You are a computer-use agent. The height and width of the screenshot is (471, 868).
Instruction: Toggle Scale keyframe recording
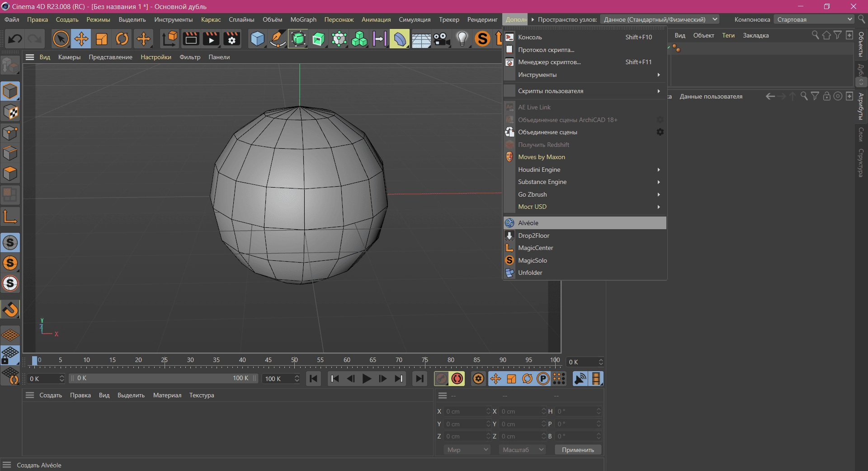click(511, 379)
